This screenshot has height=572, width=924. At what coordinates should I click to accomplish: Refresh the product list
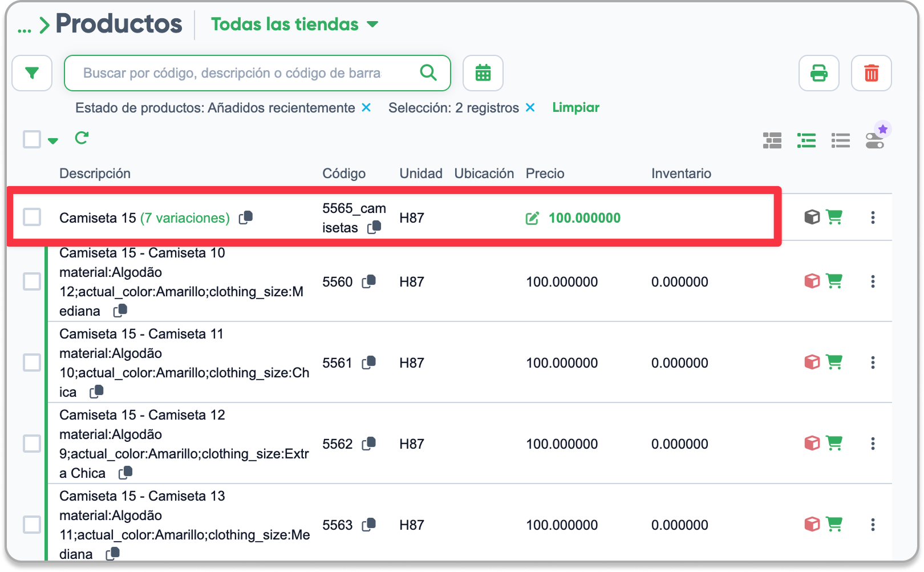82,138
